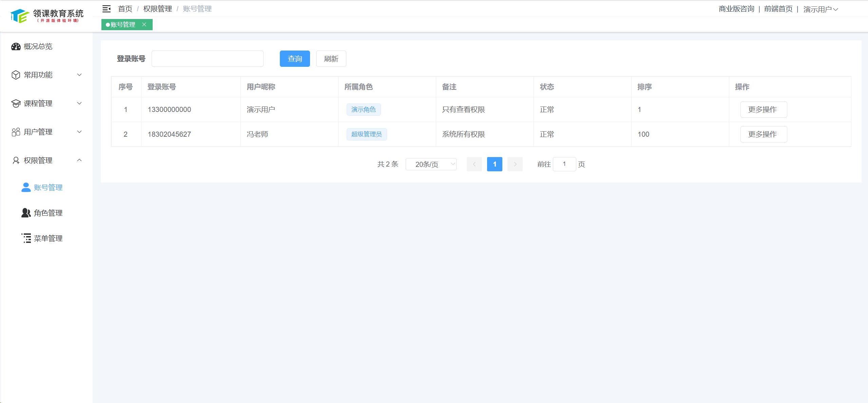Click the person icon beside 权限管理
The image size is (868, 403).
16,160
